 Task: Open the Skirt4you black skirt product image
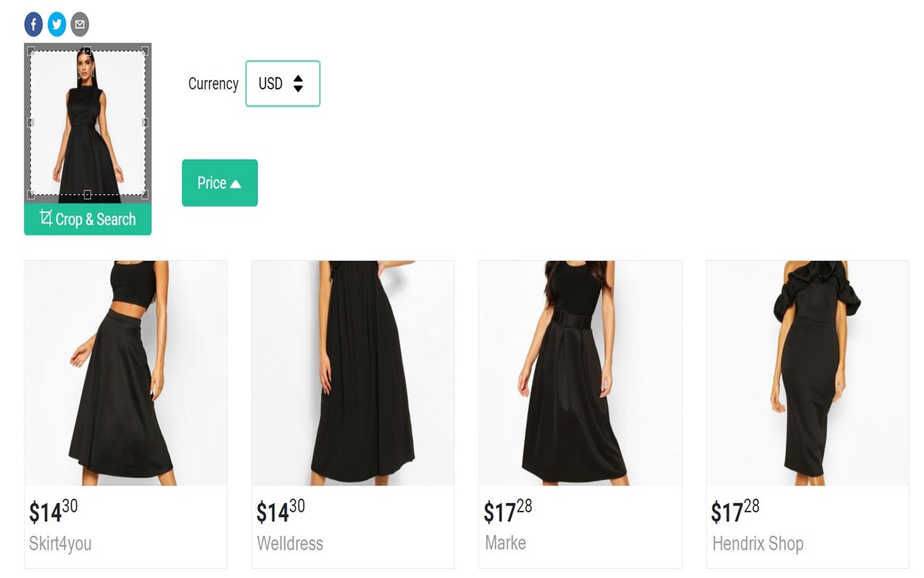(126, 373)
